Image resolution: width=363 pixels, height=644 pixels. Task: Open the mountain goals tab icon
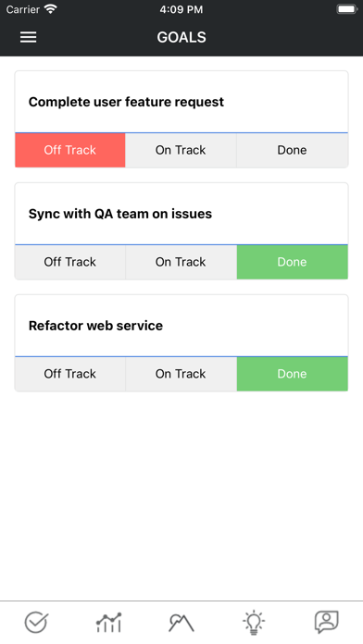(181, 623)
